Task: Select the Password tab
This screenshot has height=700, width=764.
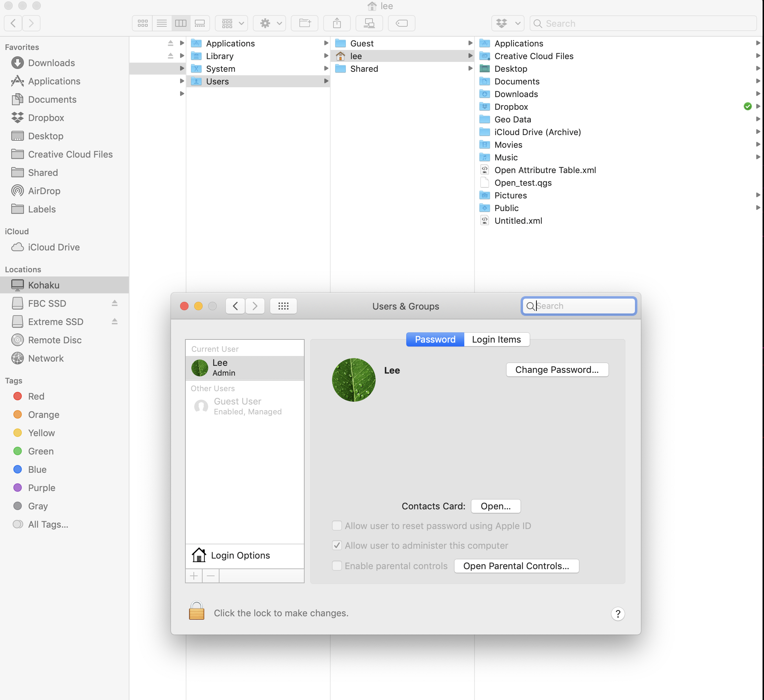Action: pos(435,339)
